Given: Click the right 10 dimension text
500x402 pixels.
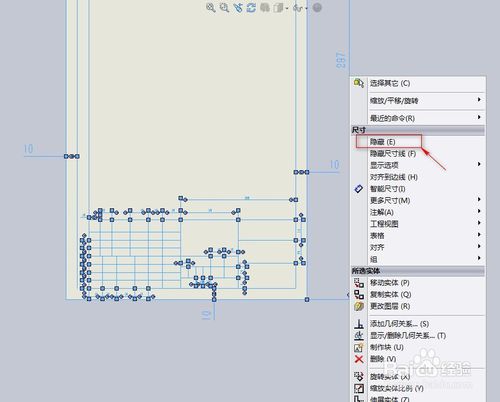Looking at the screenshot, I should pyautogui.click(x=334, y=165).
